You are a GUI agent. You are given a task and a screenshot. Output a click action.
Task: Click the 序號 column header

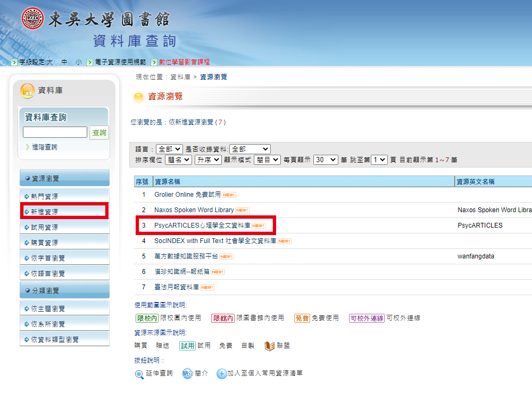tap(143, 182)
